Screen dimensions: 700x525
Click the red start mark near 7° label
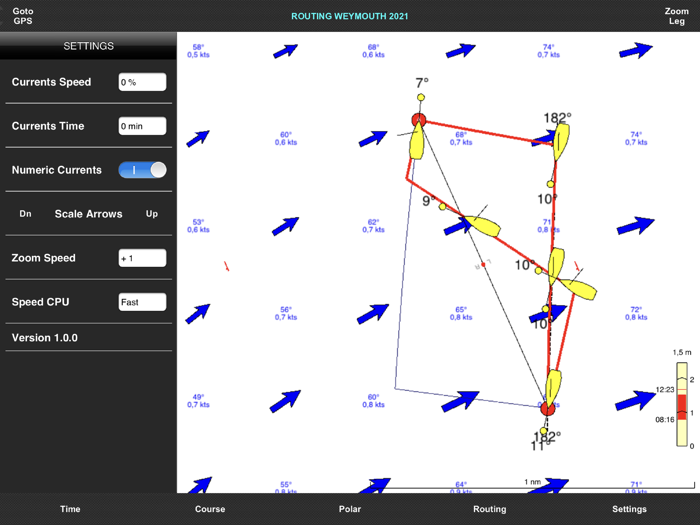click(419, 120)
